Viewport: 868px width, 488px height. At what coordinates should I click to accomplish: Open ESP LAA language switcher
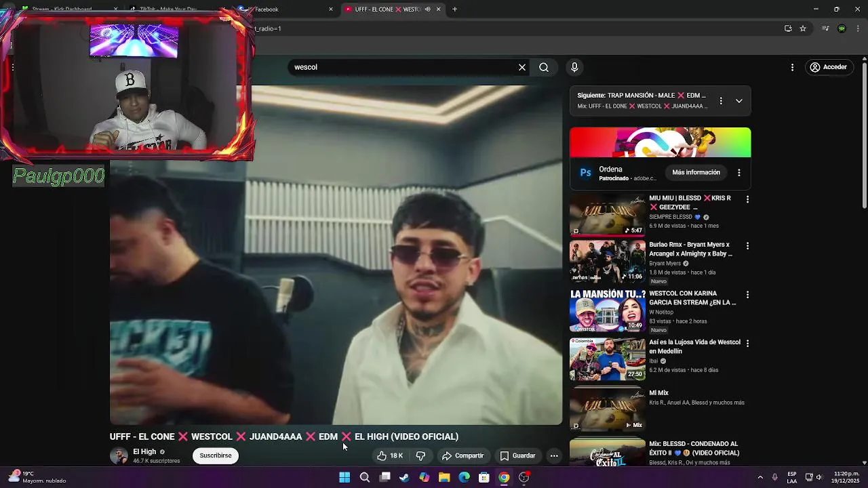(792, 478)
